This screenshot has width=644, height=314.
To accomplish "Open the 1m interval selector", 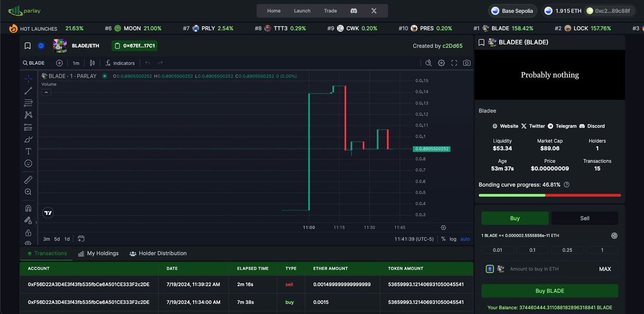I will 76,63.
